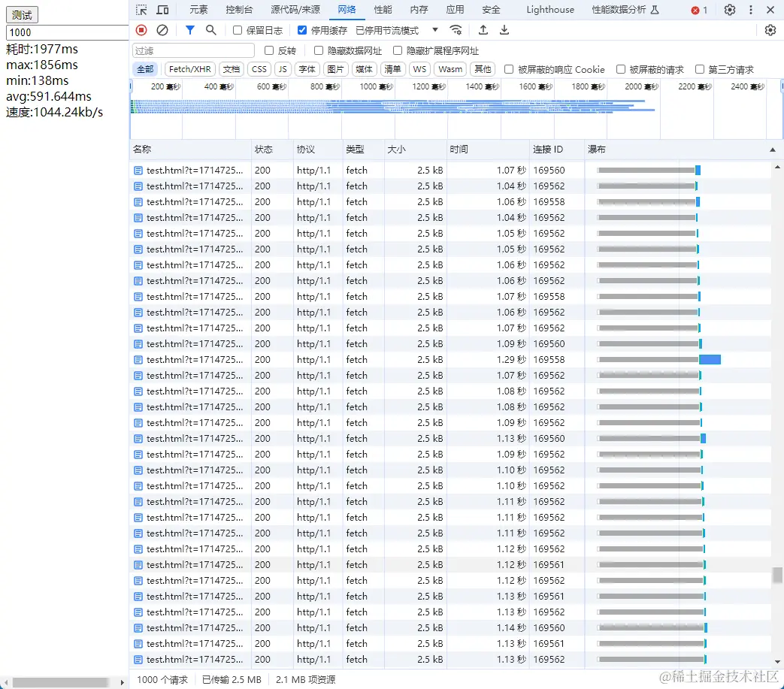This screenshot has height=689, width=784.
Task: Click the red error count badge
Action: click(699, 10)
